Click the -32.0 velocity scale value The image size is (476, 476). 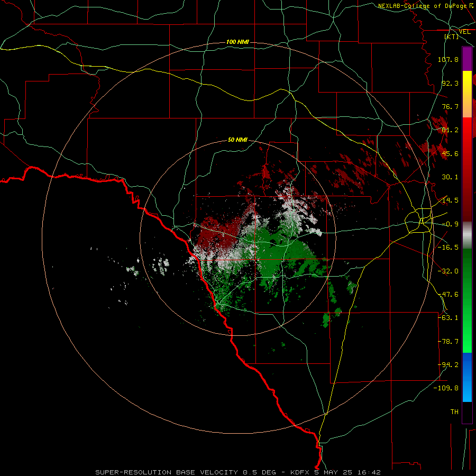448,271
